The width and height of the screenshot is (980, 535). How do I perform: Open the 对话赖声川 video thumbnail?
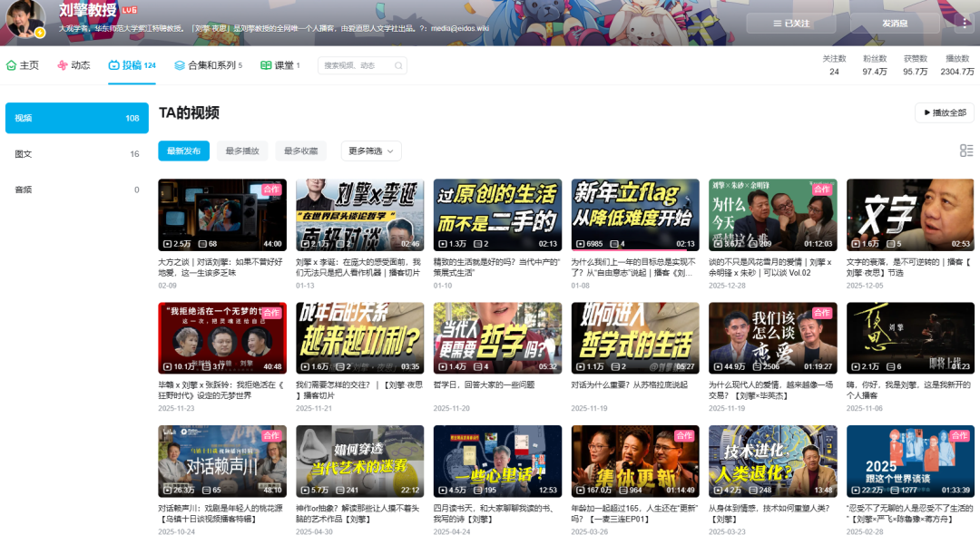[x=221, y=462]
